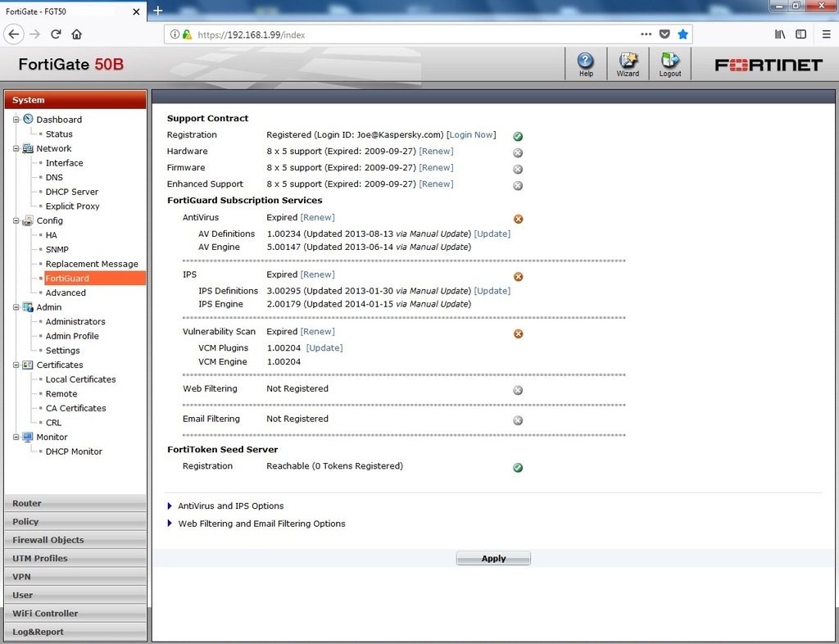Click the Enhanced Support grey status icon
Image resolution: width=839 pixels, height=644 pixels.
coord(518,186)
